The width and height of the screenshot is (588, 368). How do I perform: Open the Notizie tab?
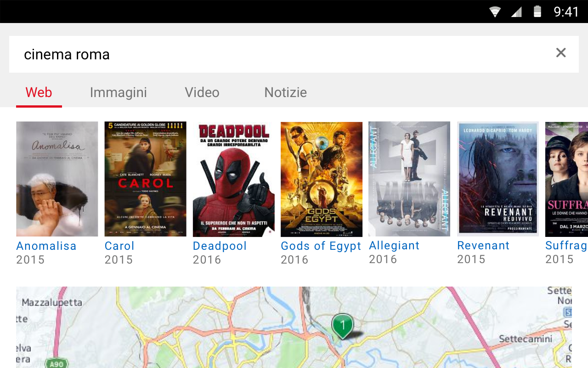click(285, 92)
